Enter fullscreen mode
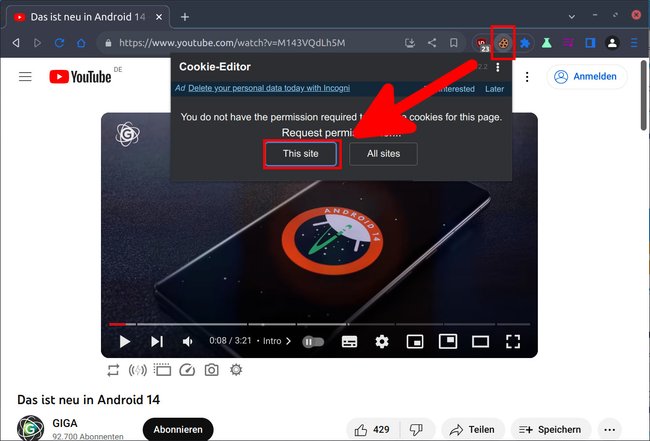 click(x=513, y=342)
